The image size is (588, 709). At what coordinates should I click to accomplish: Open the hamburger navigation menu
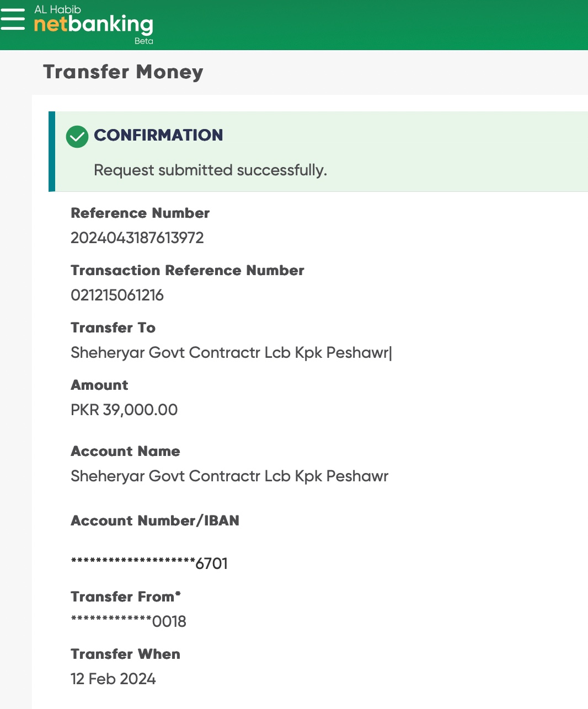(13, 19)
